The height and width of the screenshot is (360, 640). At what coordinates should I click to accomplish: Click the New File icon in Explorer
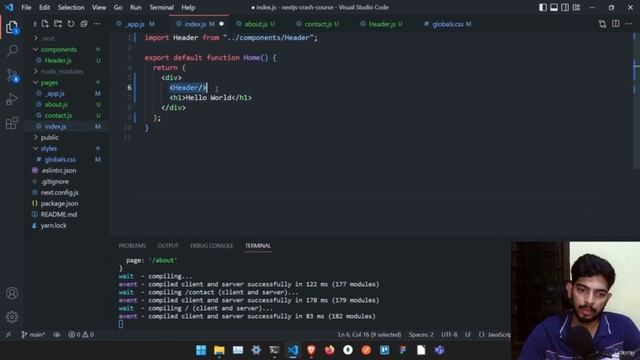[45, 24]
